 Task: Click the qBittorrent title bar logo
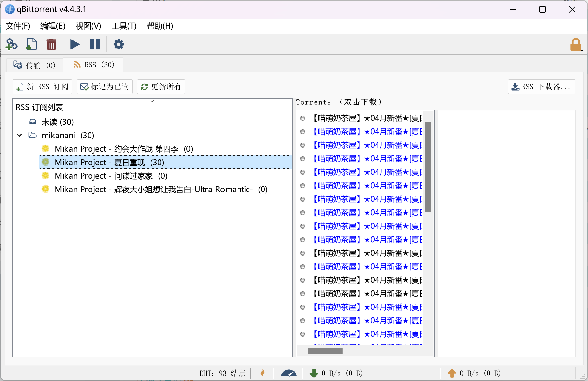click(10, 9)
